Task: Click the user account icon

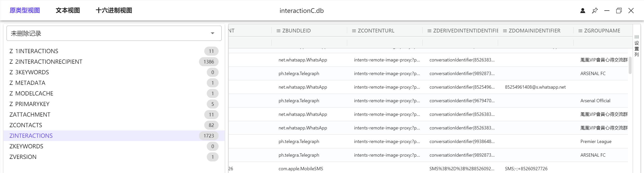Action: pyautogui.click(x=583, y=11)
